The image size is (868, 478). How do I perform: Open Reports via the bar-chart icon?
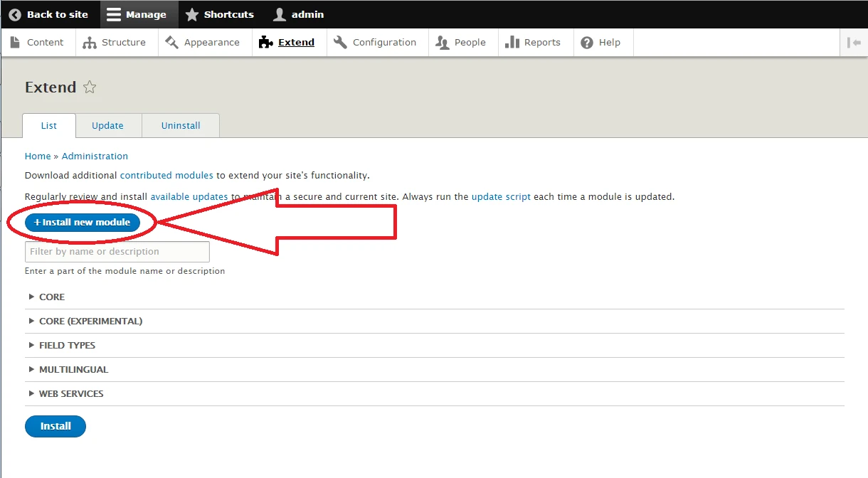pos(514,42)
